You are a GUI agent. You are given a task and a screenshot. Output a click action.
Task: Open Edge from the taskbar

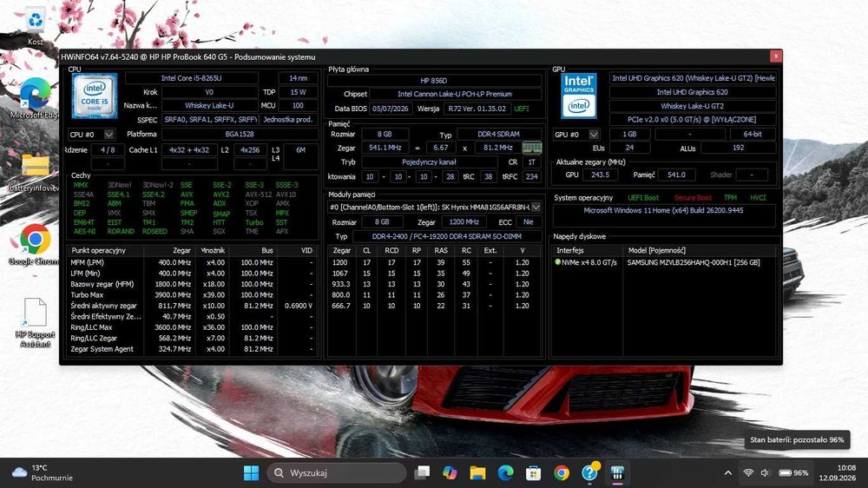click(x=505, y=473)
